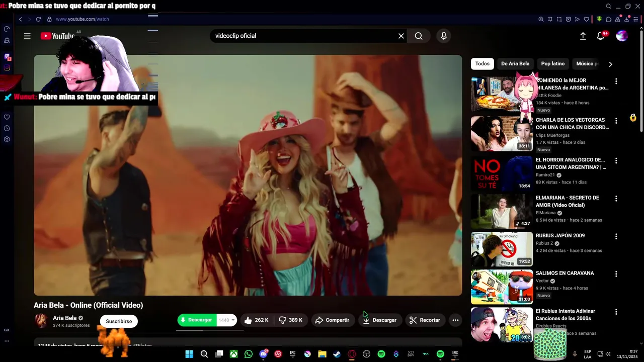Image resolution: width=644 pixels, height=362 pixels.
Task: Click the green Descargar extension button
Action: coord(197,320)
